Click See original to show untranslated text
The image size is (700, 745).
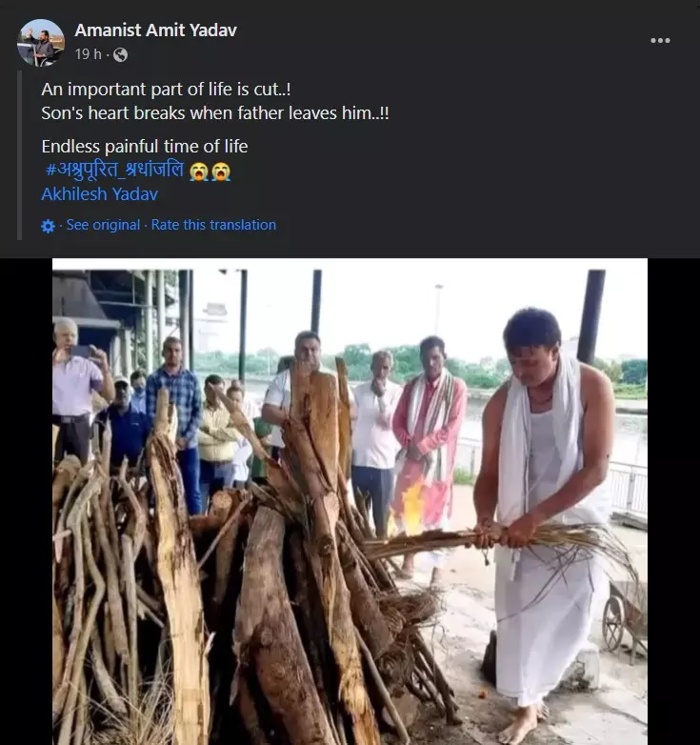click(x=103, y=225)
